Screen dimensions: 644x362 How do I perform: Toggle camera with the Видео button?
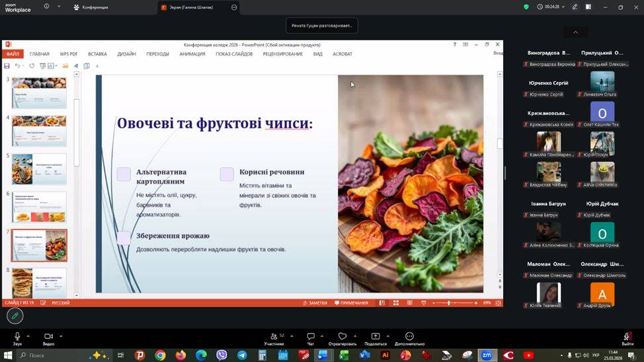(x=48, y=337)
